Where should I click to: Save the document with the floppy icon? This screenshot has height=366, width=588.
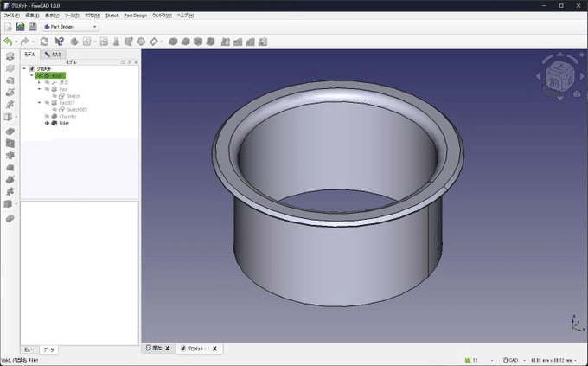coord(33,27)
